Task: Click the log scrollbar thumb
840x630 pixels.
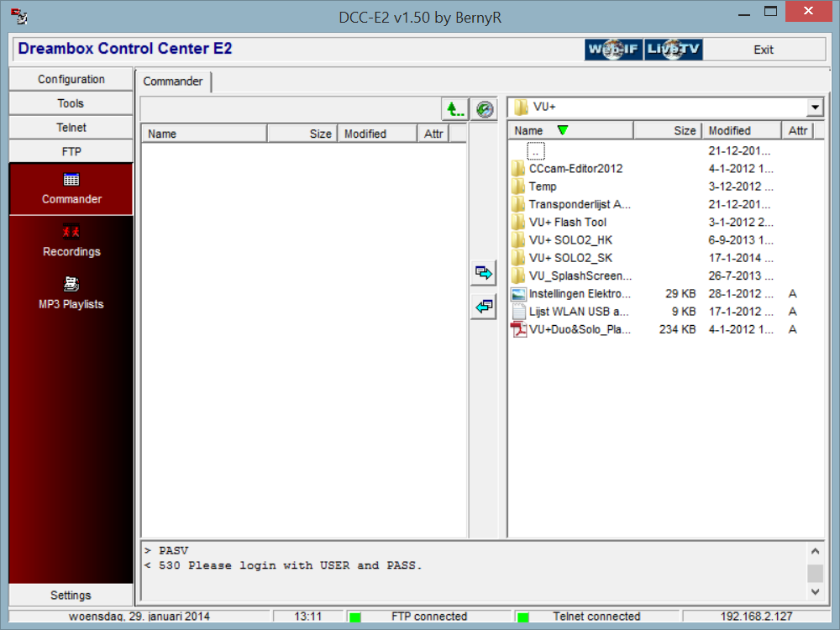Action: (815, 573)
